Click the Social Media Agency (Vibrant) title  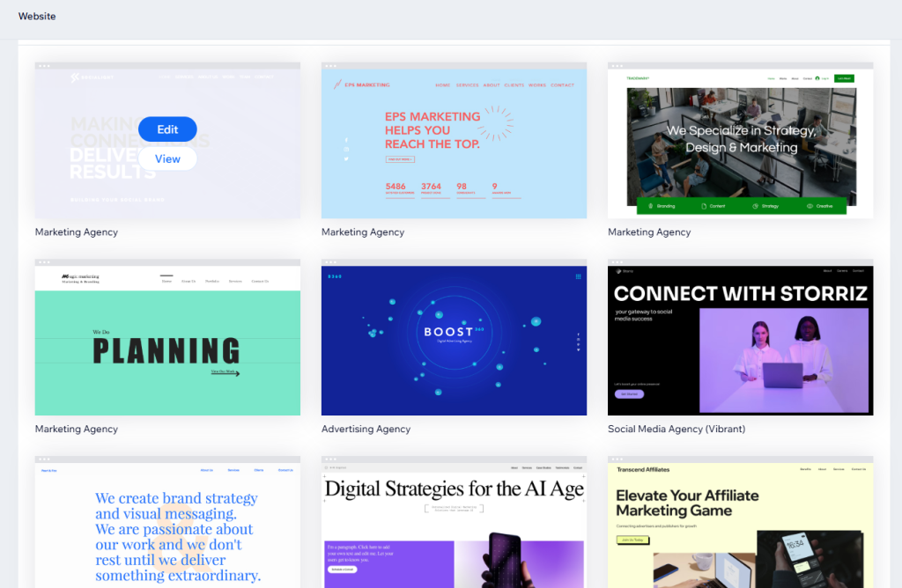[x=676, y=430]
